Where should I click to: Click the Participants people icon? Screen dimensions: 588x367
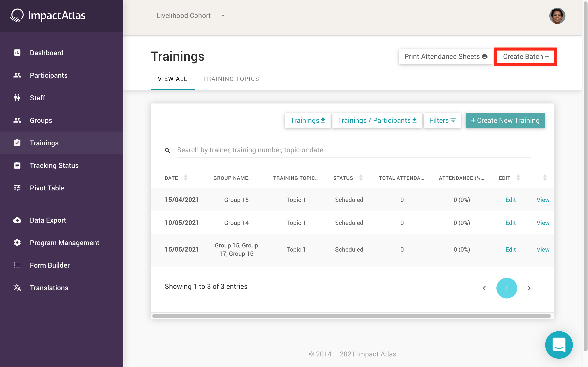17,75
